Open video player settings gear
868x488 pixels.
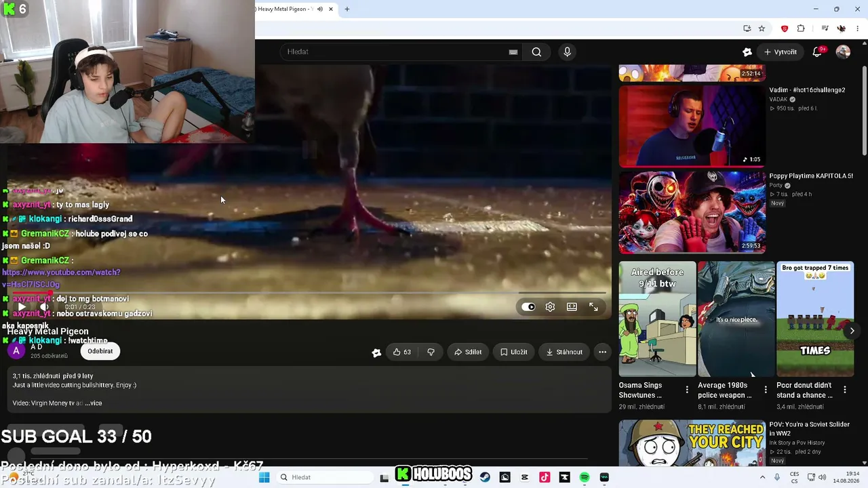(x=550, y=307)
